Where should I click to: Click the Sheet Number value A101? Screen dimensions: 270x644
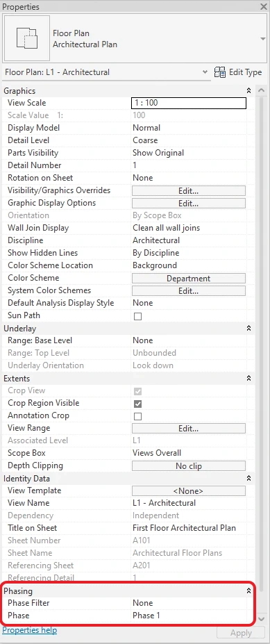coord(142,541)
